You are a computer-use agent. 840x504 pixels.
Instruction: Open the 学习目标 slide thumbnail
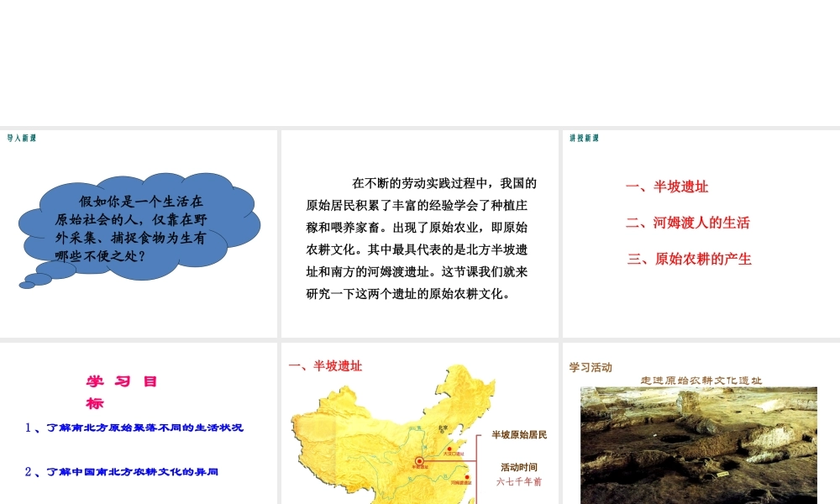pyautogui.click(x=139, y=423)
